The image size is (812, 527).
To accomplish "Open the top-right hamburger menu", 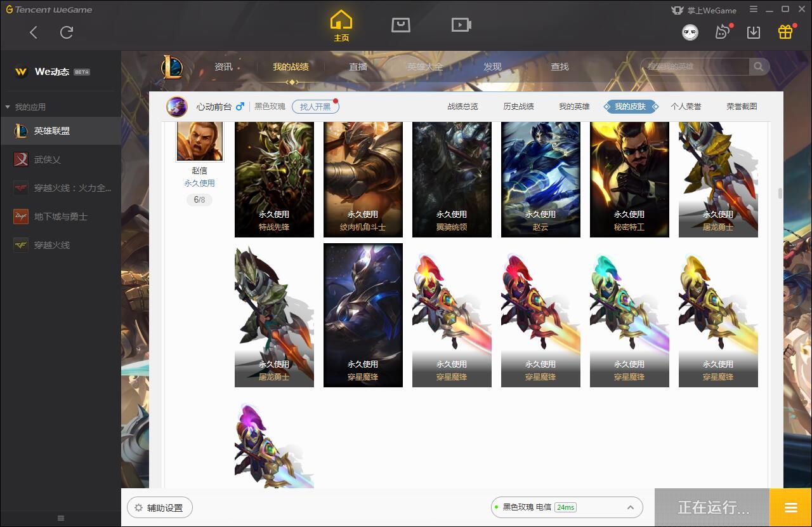I will tap(754, 9).
